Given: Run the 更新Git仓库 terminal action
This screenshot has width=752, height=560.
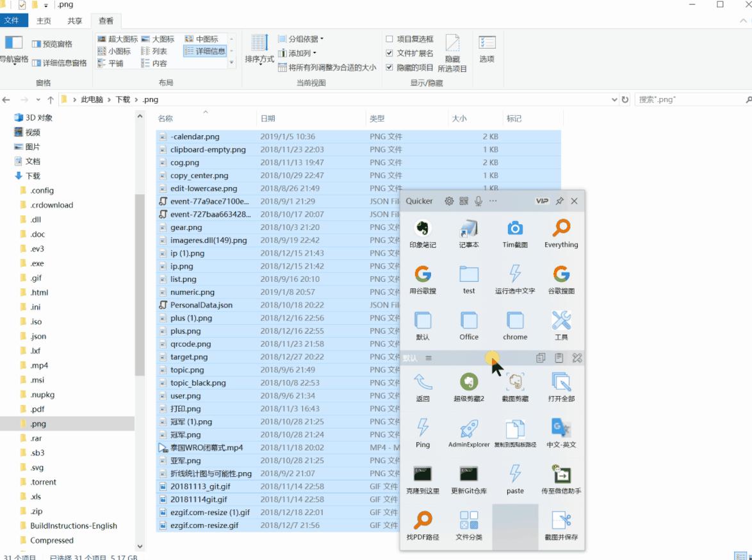Looking at the screenshot, I should [469, 479].
